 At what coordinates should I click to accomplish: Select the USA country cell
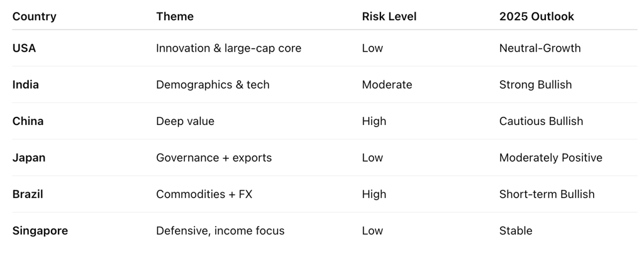click(24, 48)
